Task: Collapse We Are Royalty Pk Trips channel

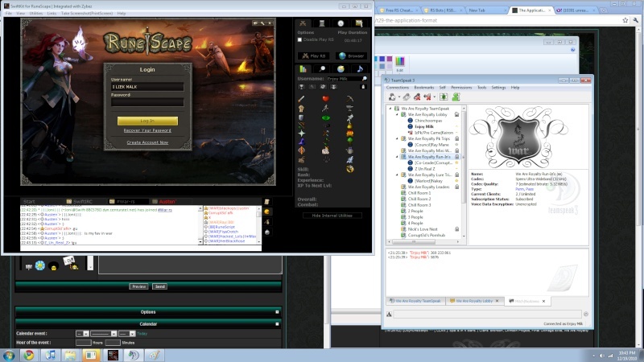Action: (397, 138)
